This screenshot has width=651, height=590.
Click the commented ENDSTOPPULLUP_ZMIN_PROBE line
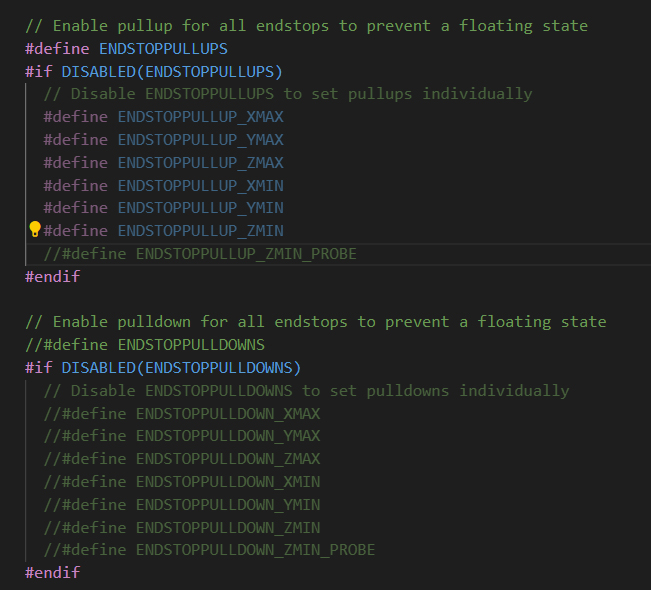pyautogui.click(x=200, y=254)
